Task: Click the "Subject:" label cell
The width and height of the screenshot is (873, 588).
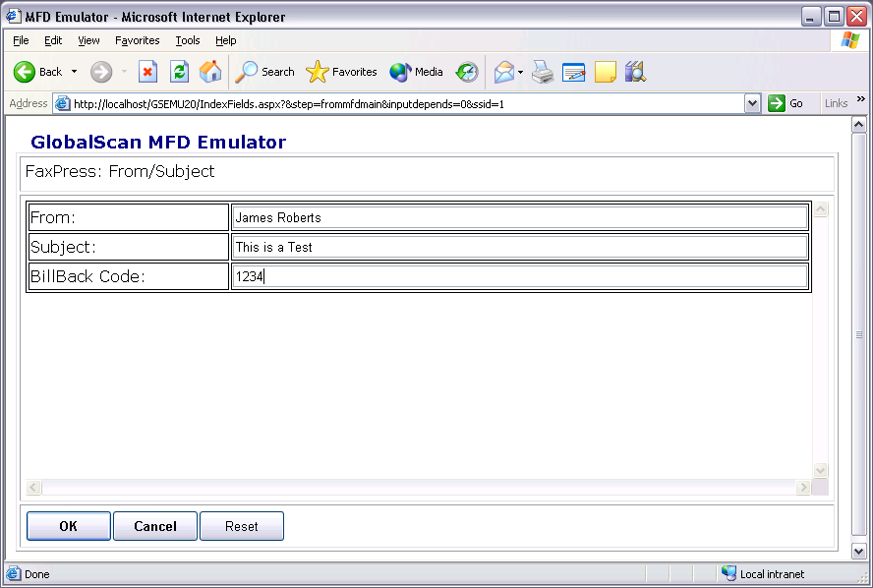Action: pos(129,247)
